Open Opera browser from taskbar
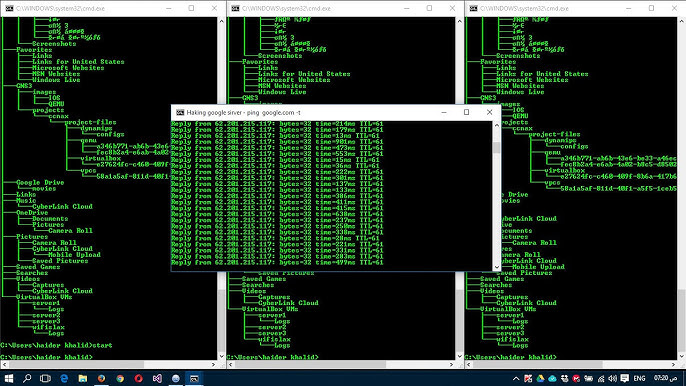This screenshot has width=686, height=386. [139, 378]
